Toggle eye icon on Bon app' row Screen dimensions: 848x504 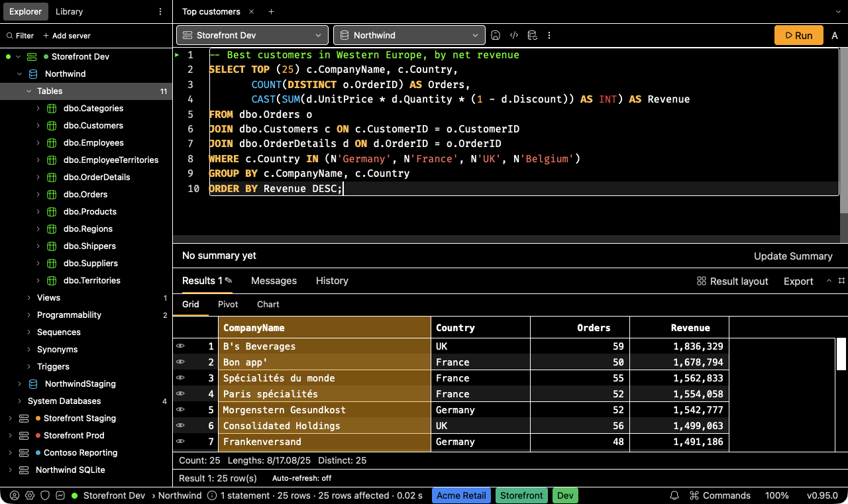tap(180, 362)
